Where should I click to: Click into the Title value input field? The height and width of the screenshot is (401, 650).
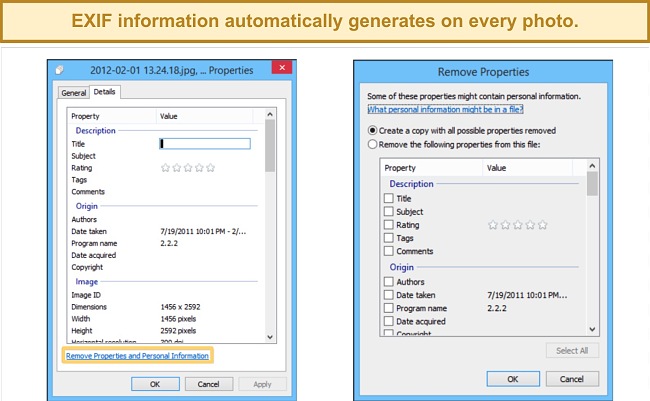pos(205,144)
